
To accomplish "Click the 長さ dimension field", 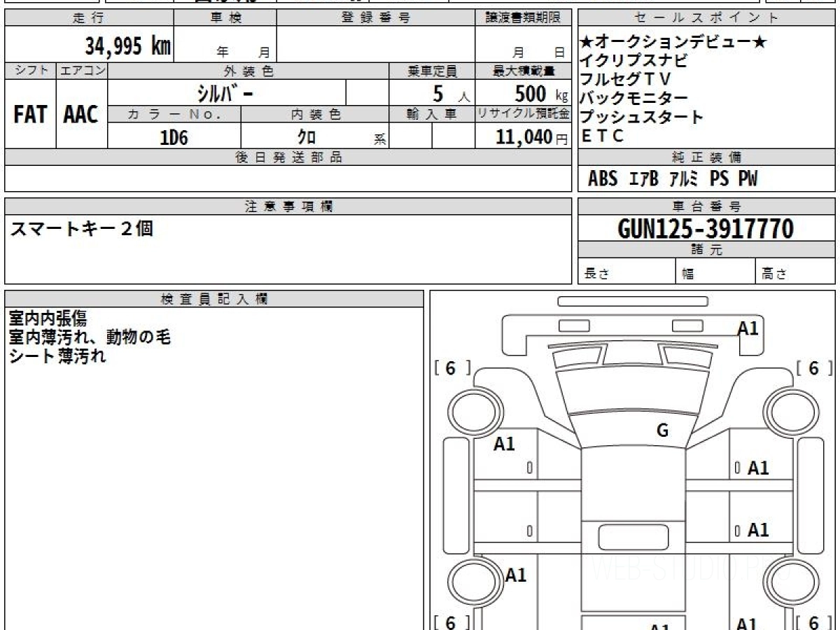I will pyautogui.click(x=626, y=272).
